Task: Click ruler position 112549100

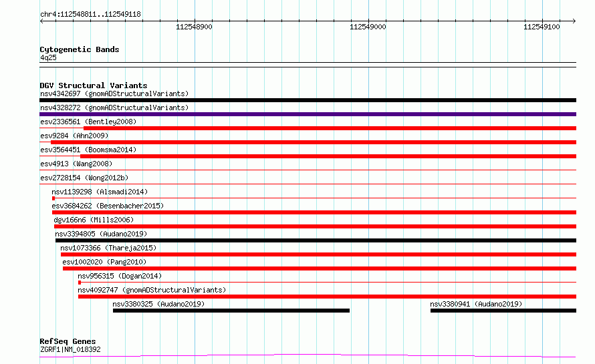Action: [542, 27]
